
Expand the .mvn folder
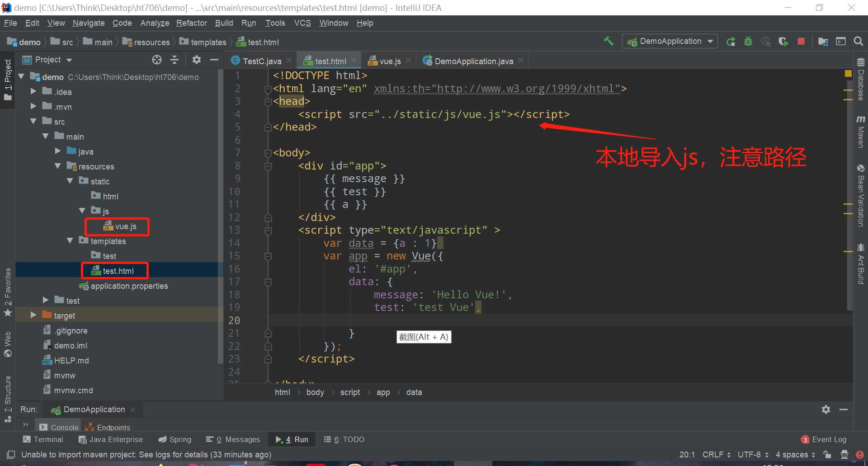pos(33,106)
